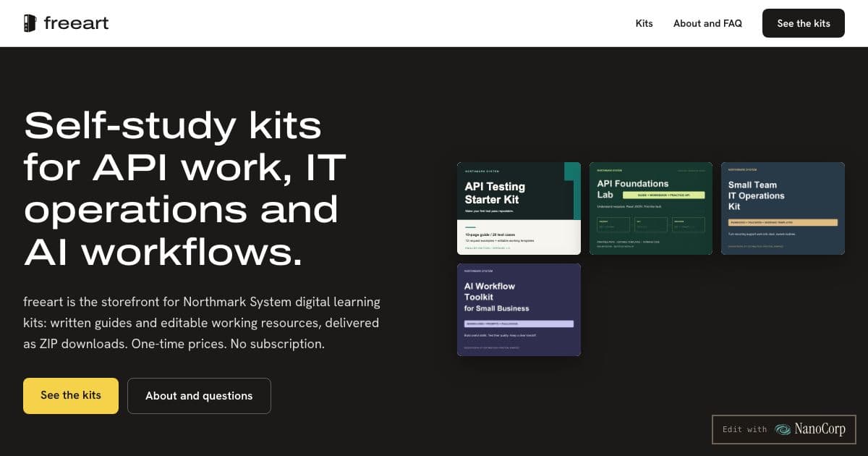
Task: Open the API Foundations Lab thumbnail
Action: [651, 208]
